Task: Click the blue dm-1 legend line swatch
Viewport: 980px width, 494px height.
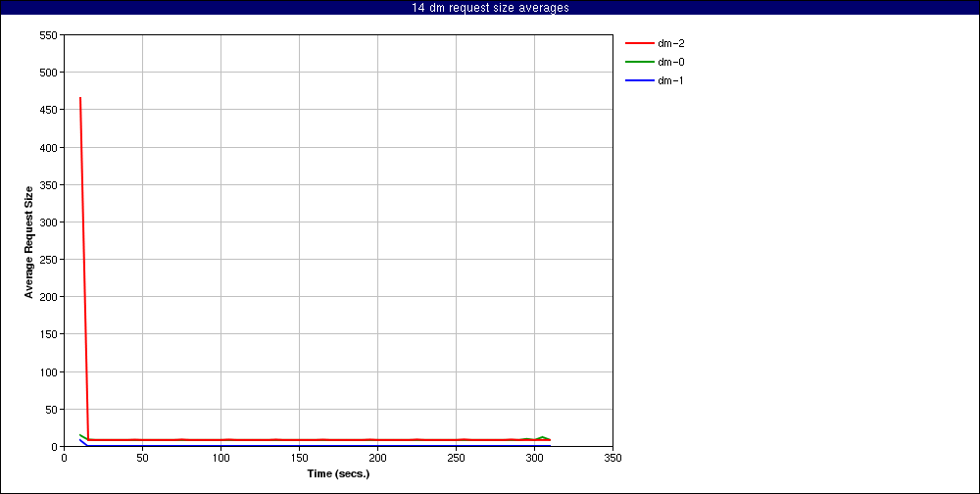Action: [x=639, y=80]
